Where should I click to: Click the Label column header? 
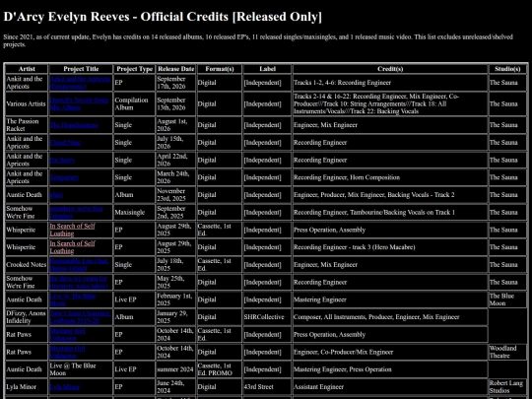coord(267,69)
